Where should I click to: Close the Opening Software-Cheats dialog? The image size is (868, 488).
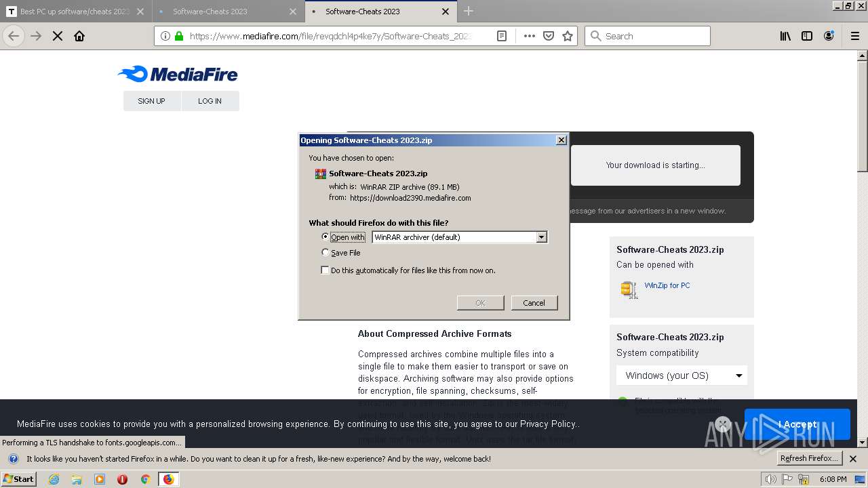click(x=561, y=140)
